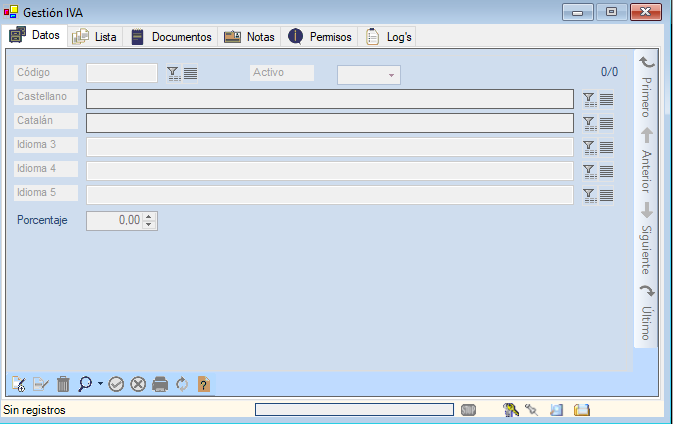This screenshot has width=673, height=424.
Task: Click the Siguiente navigation button
Action: (647, 238)
